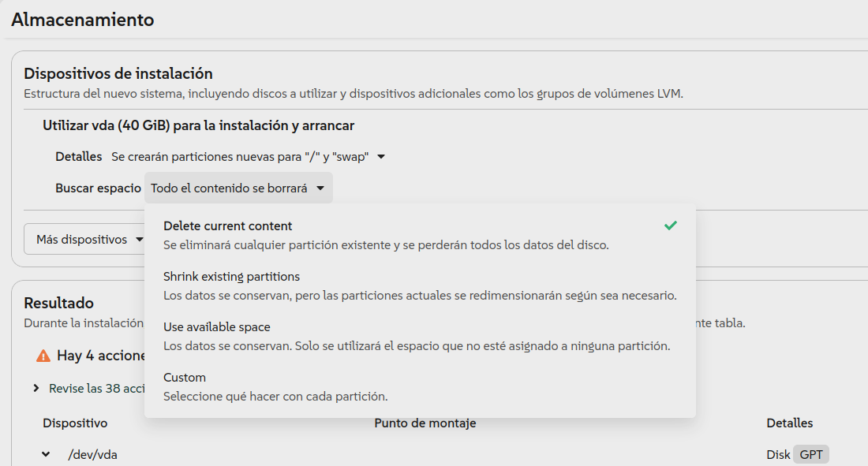
Task: Click the "Dispositivo" column header
Action: tap(75, 423)
